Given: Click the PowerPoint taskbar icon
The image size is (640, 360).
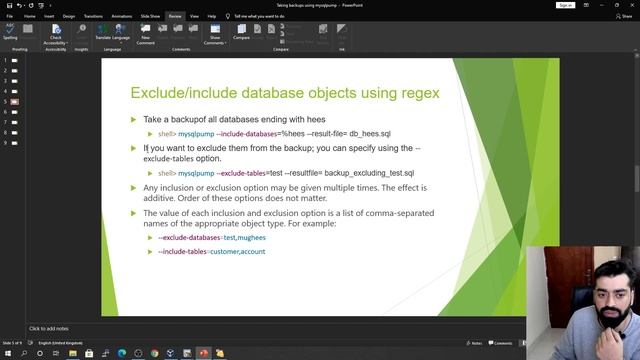Looking at the screenshot, I should coord(203,353).
